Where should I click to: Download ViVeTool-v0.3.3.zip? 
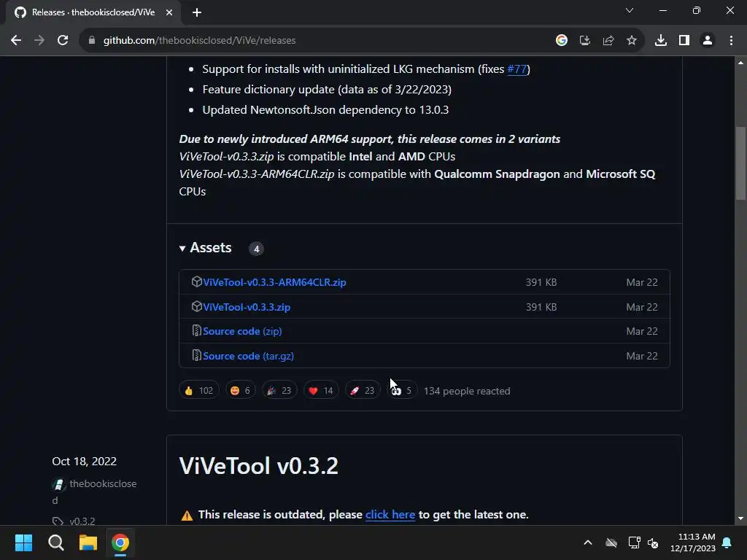pos(247,307)
